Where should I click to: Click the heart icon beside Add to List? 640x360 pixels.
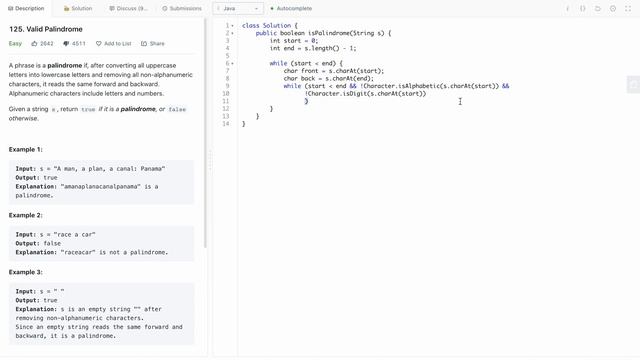(98, 44)
